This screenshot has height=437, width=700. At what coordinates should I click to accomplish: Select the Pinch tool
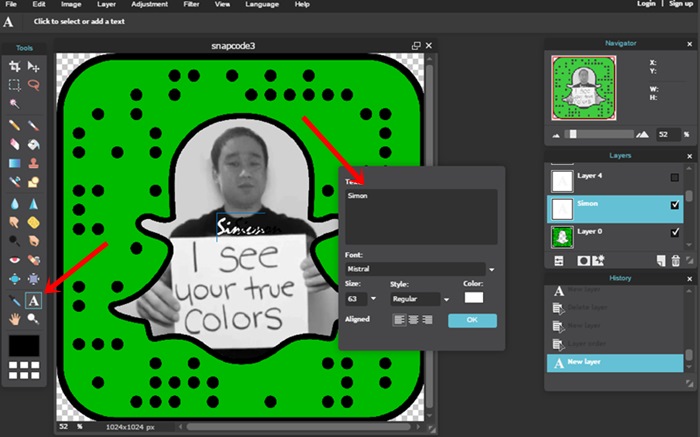[x=33, y=279]
